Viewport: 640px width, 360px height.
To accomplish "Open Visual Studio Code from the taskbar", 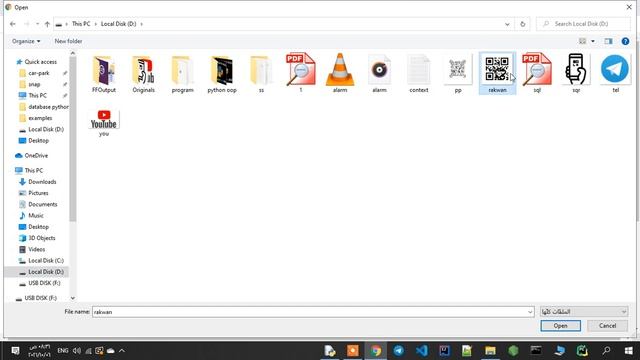I will click(x=422, y=351).
